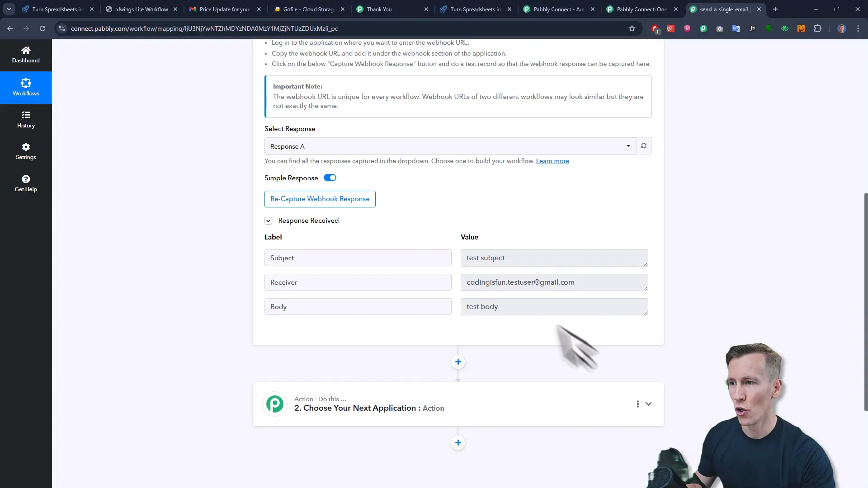The image size is (868, 488).
Task: Expand step 2 Choose Your Next Application
Action: 649,404
